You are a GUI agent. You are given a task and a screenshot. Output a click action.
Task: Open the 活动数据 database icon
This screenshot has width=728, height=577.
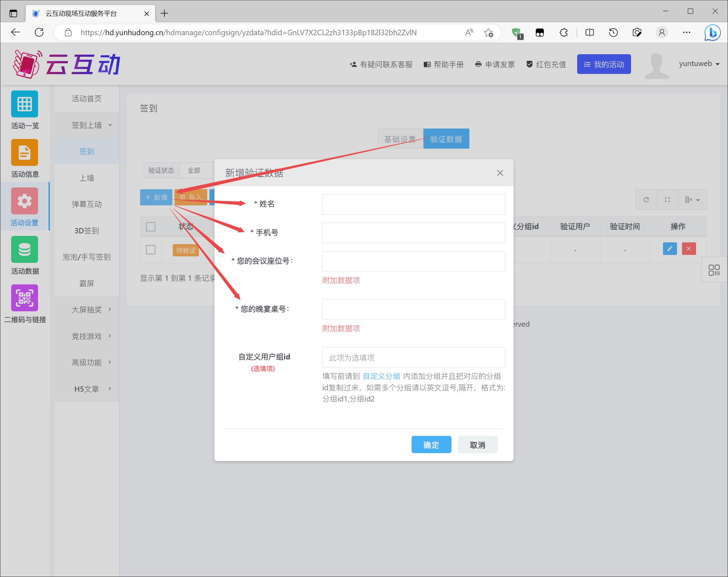(x=24, y=249)
